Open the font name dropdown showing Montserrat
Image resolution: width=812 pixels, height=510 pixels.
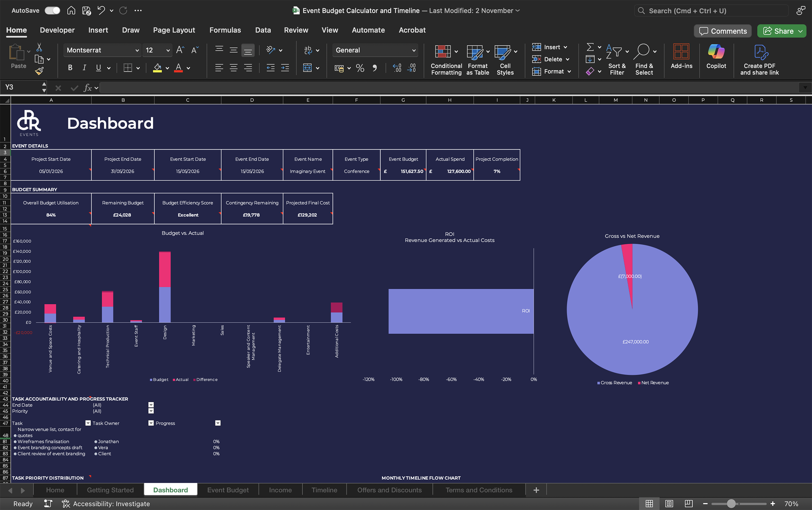(137, 50)
